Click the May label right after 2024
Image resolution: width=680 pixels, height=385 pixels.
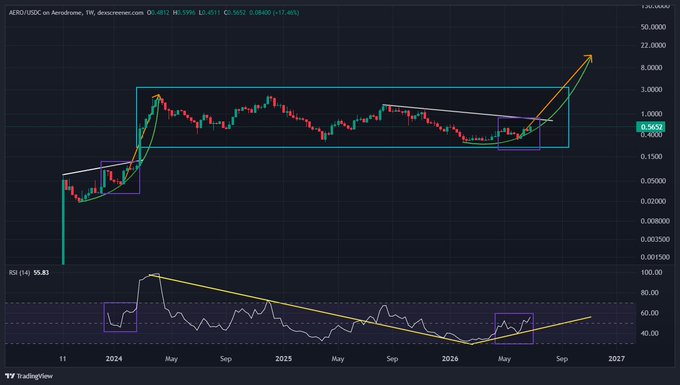[171, 359]
